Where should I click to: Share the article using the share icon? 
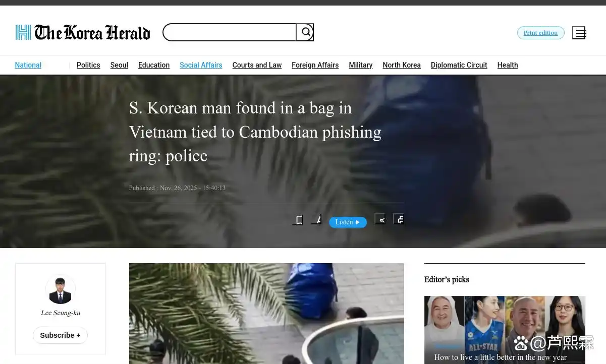[x=380, y=219]
